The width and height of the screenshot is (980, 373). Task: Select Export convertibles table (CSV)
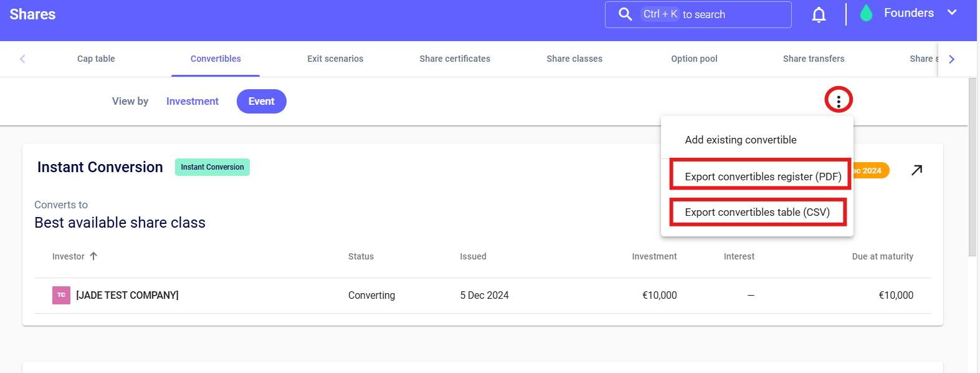[x=757, y=212]
